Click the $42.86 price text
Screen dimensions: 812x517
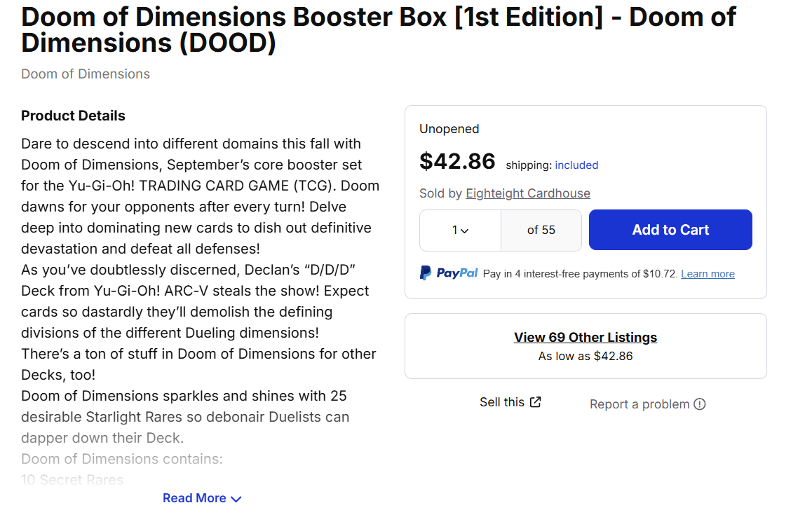tap(457, 162)
